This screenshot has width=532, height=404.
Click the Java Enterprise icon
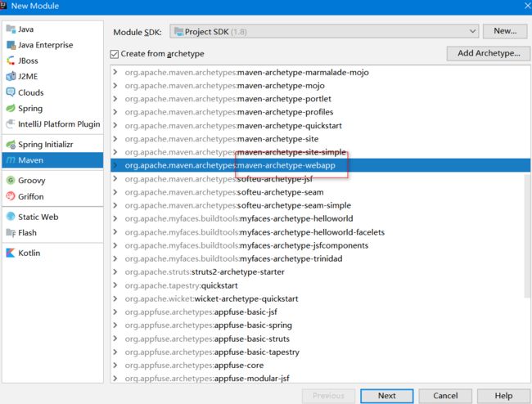click(x=11, y=45)
